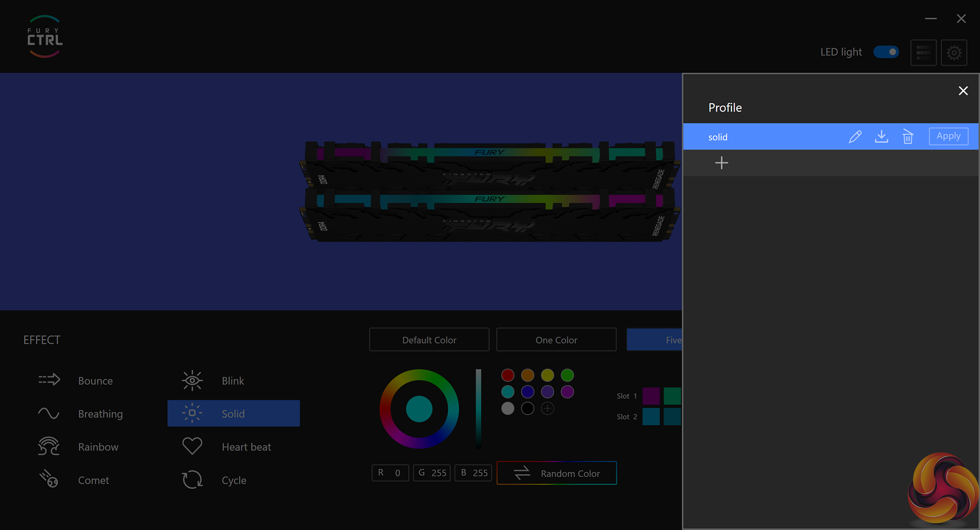This screenshot has height=530, width=980.
Task: Click the Heart beat heart icon
Action: 192,446
